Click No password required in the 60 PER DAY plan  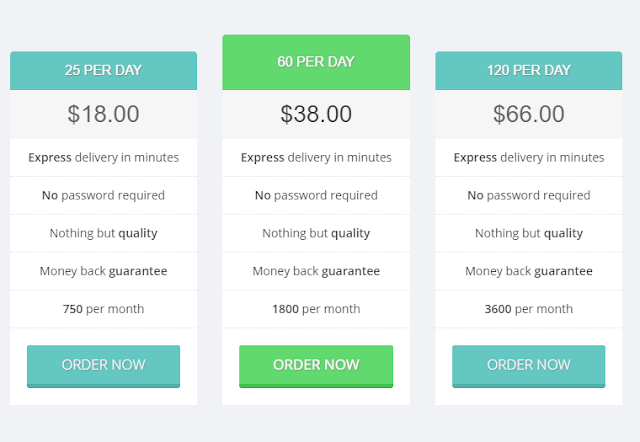coord(316,195)
